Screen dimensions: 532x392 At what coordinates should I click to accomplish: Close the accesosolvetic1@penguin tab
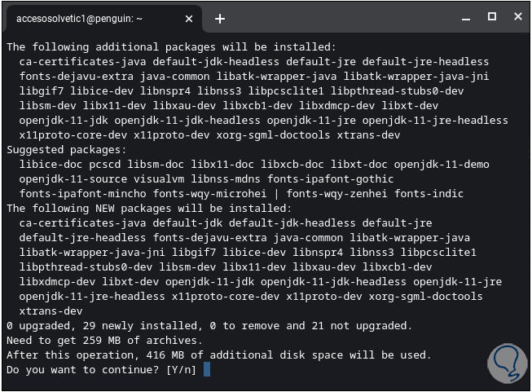coord(188,18)
